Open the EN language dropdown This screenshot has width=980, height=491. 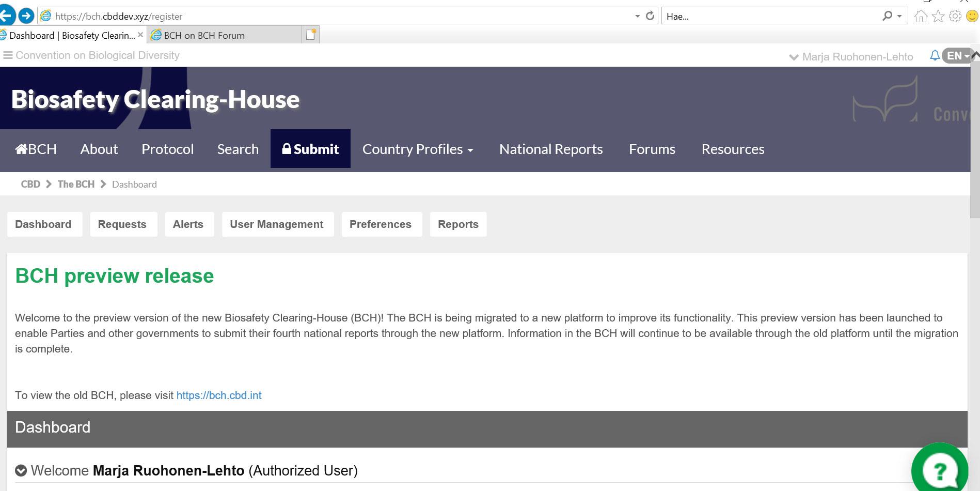click(x=958, y=56)
